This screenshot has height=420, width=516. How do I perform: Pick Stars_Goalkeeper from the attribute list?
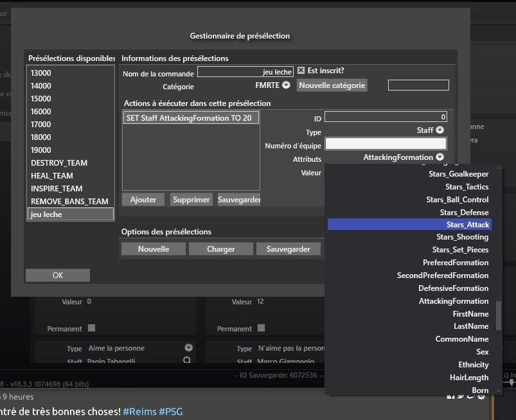coord(458,174)
